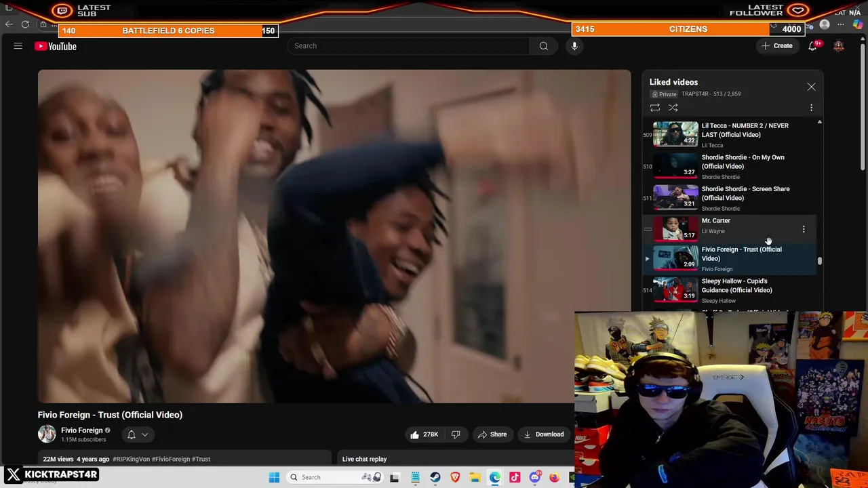
Task: Click the Fivio Foreign Trust playlist entry
Action: point(729,259)
